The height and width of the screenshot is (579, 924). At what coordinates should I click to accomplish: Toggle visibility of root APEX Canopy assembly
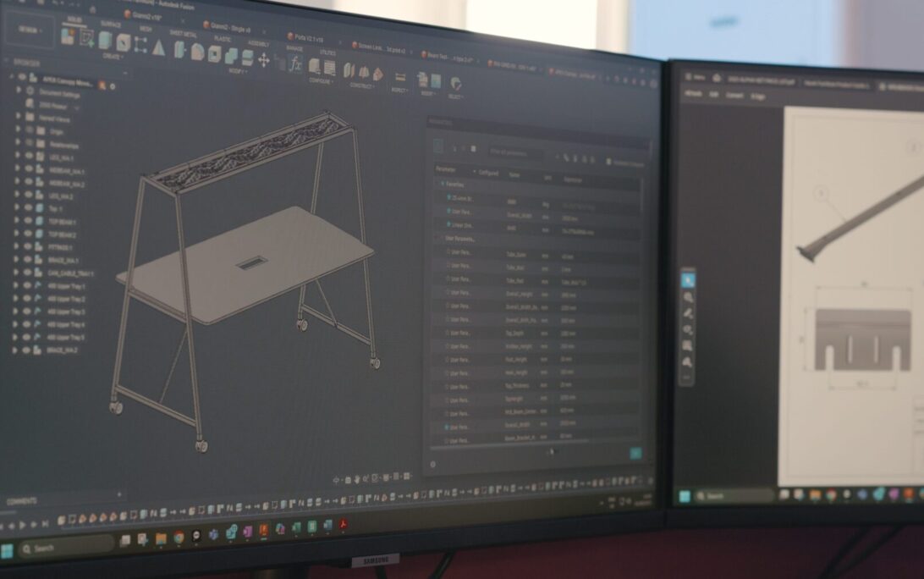[x=22, y=77]
